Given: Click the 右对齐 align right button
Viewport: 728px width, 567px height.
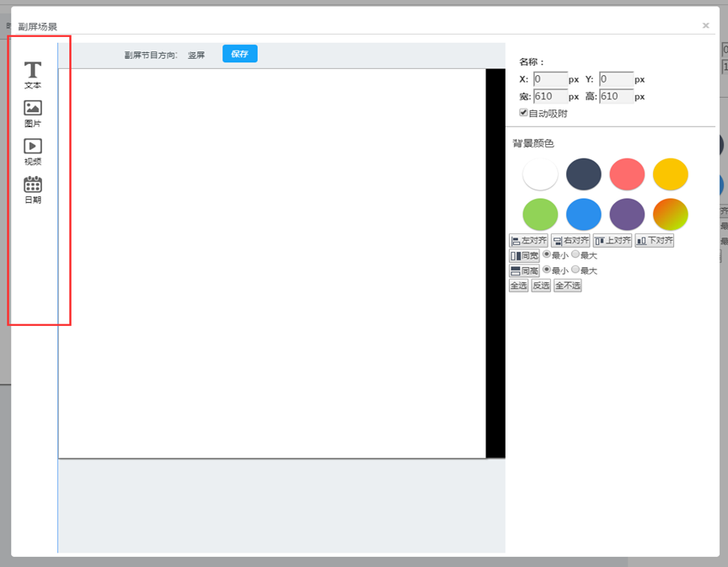Looking at the screenshot, I should coord(570,241).
